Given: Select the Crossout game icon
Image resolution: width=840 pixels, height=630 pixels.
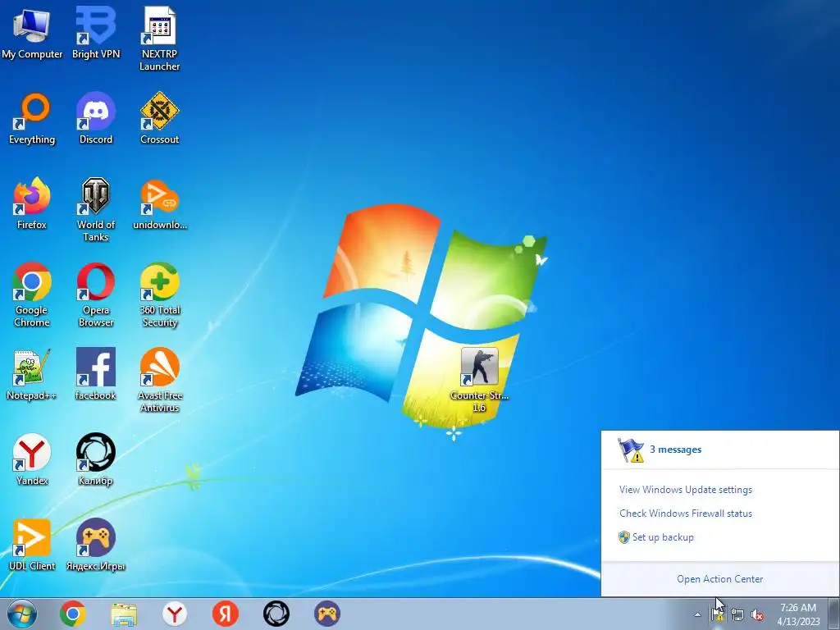Looking at the screenshot, I should 160,118.
